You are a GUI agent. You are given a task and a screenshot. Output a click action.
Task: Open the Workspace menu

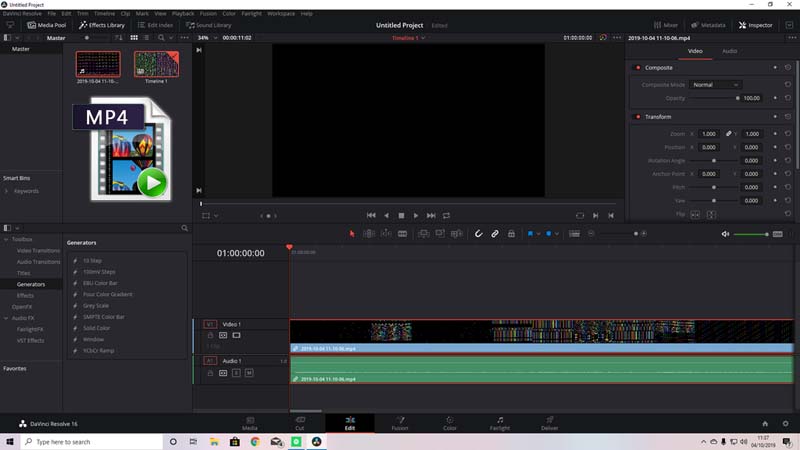[x=281, y=14]
